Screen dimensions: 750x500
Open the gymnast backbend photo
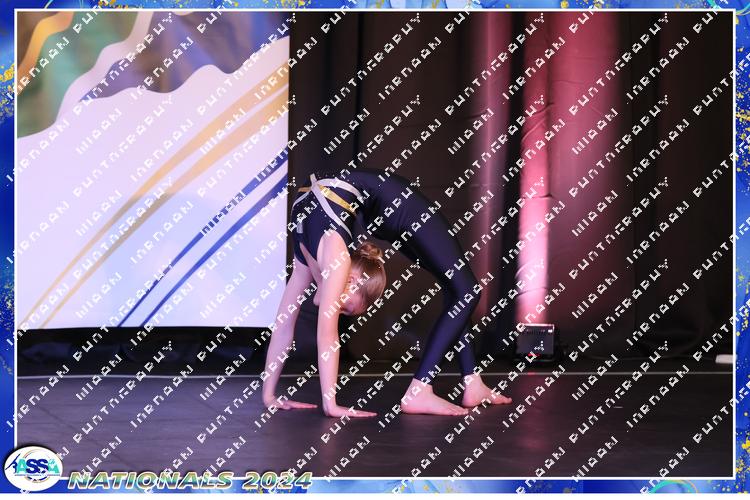[x=375, y=244]
